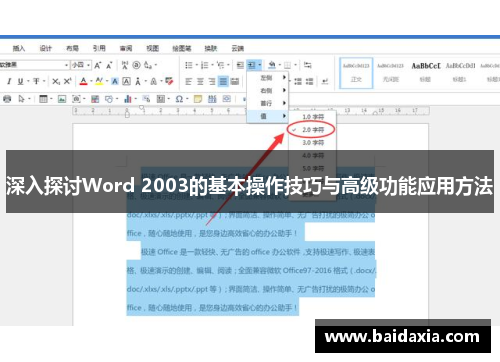Insert a table
The height and width of the screenshot is (362, 500).
43,99
